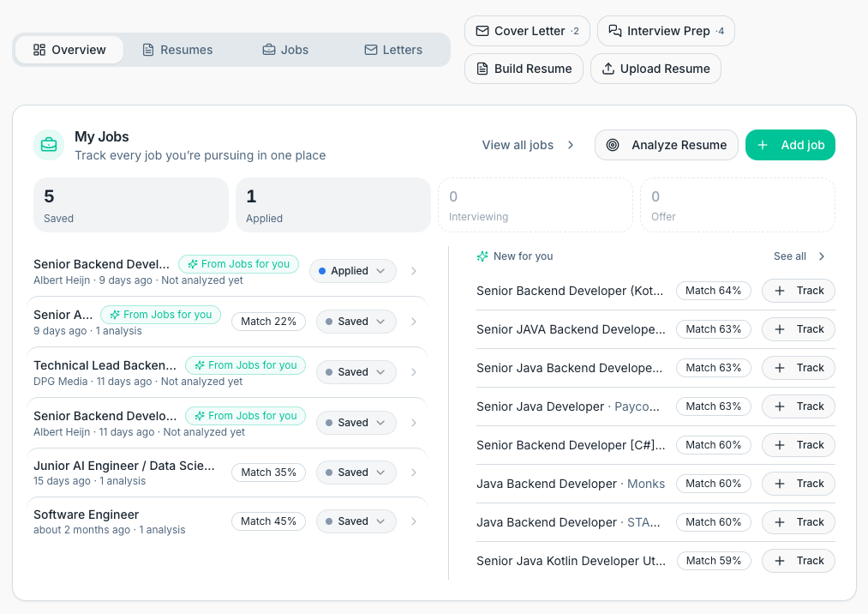This screenshot has width=868, height=614.
Task: Open the Software Engineer job title
Action: pyautogui.click(x=86, y=515)
